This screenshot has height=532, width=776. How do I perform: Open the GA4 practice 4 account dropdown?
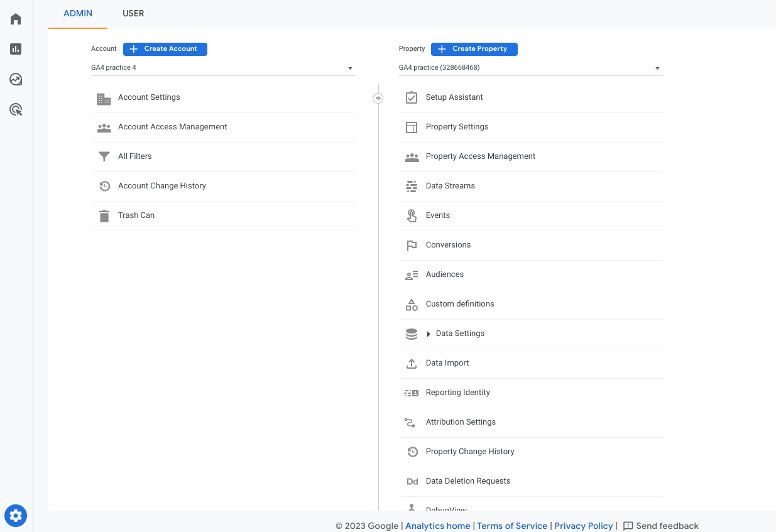point(223,68)
